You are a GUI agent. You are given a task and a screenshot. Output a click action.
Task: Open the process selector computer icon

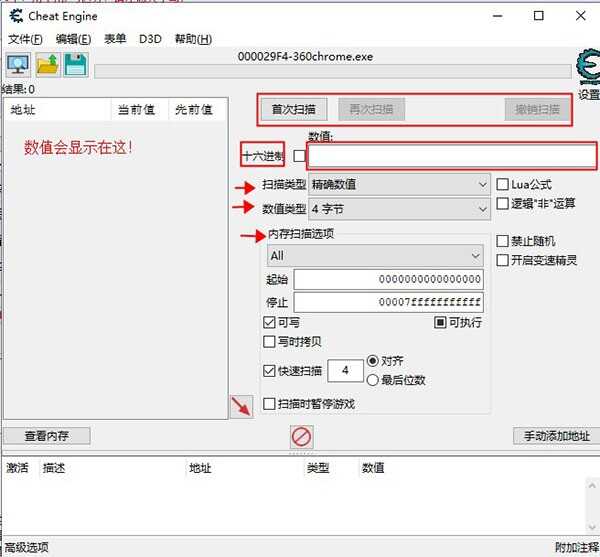tap(18, 65)
